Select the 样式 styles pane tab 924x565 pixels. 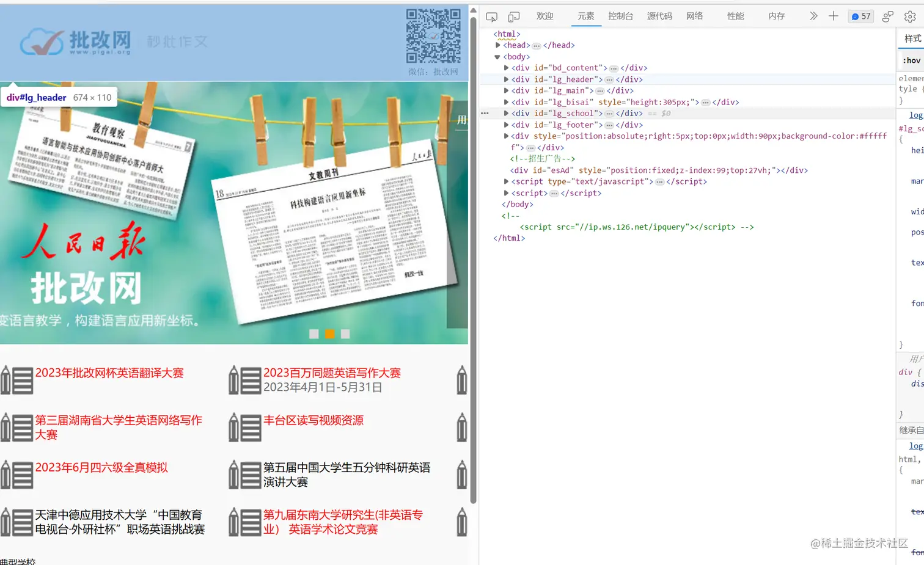coord(912,38)
